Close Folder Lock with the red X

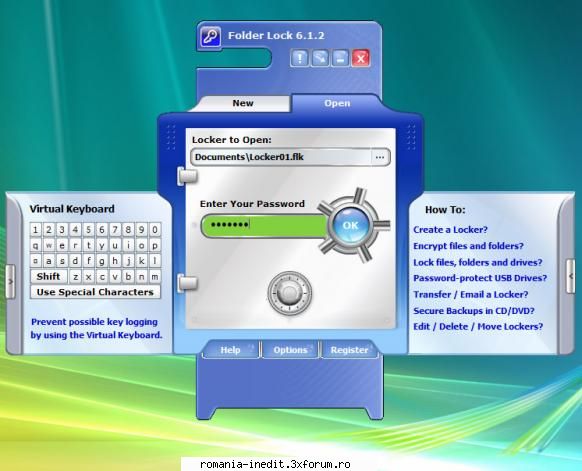(x=361, y=58)
